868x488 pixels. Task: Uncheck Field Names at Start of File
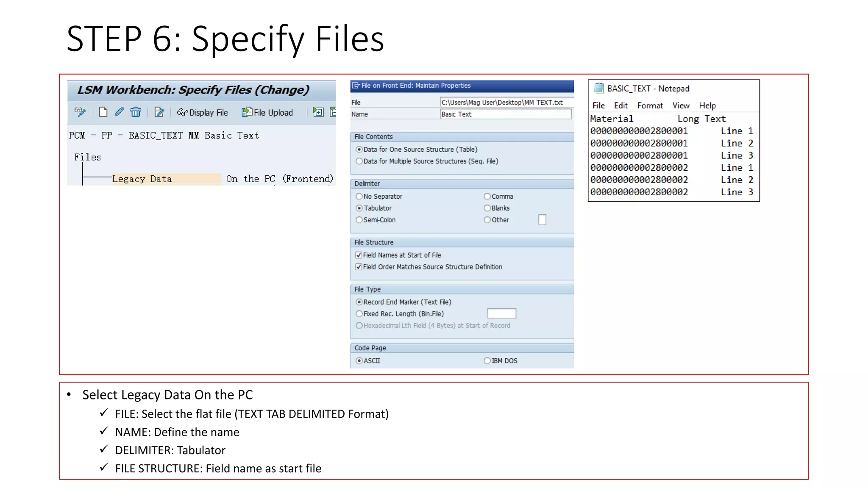coord(359,255)
